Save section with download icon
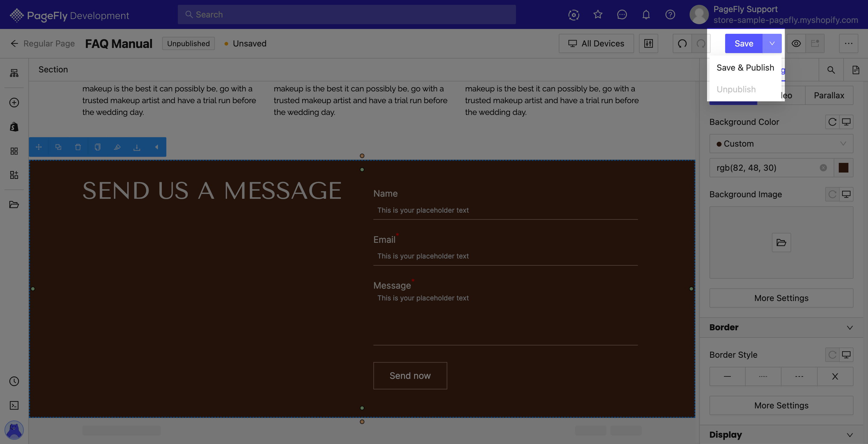The height and width of the screenshot is (444, 868). (x=137, y=147)
